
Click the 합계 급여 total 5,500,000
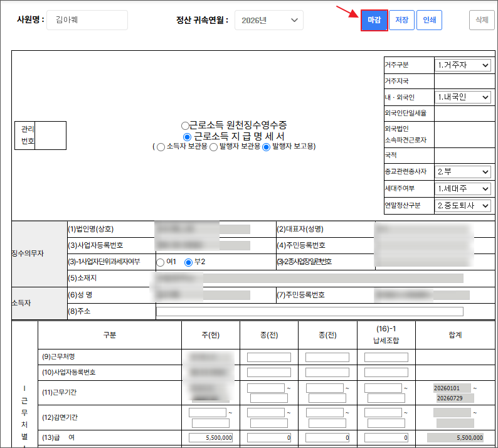click(x=455, y=437)
